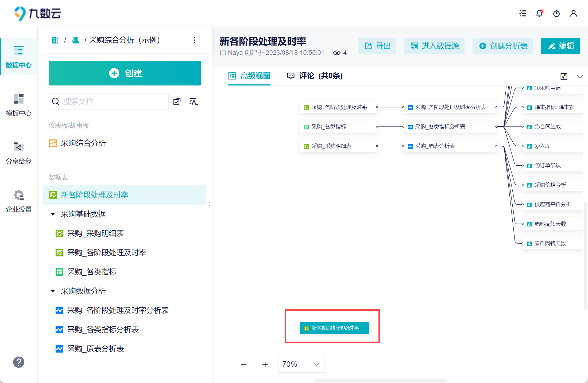The image size is (588, 383).
Task: Open the timer clock icon
Action: pyautogui.click(x=556, y=13)
